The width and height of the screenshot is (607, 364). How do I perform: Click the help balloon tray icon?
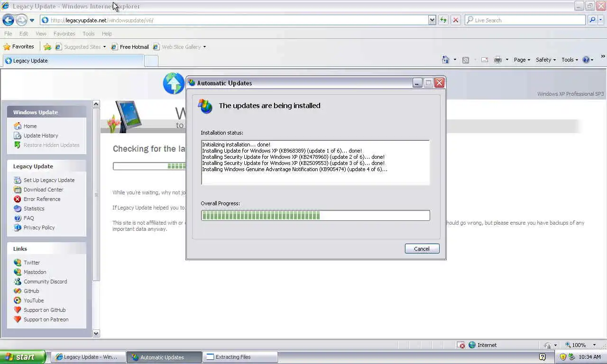click(x=543, y=357)
